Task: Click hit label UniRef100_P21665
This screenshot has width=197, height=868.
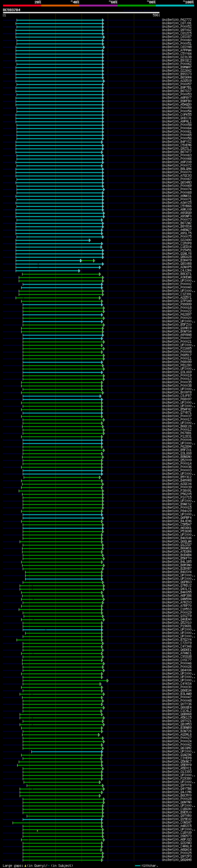Action: tap(177, 348)
